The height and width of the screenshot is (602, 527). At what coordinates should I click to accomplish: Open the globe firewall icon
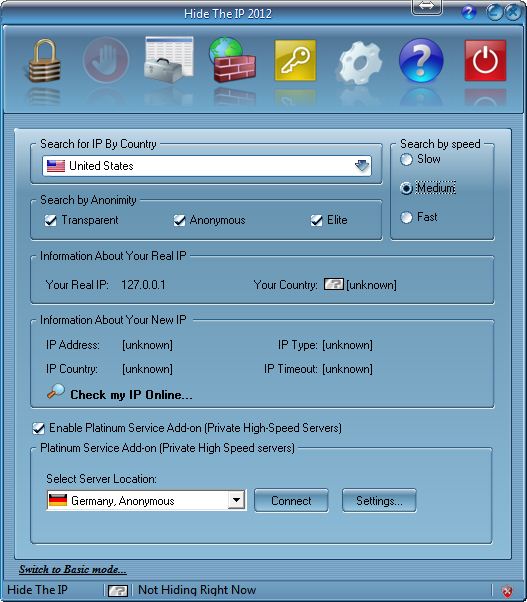(232, 60)
